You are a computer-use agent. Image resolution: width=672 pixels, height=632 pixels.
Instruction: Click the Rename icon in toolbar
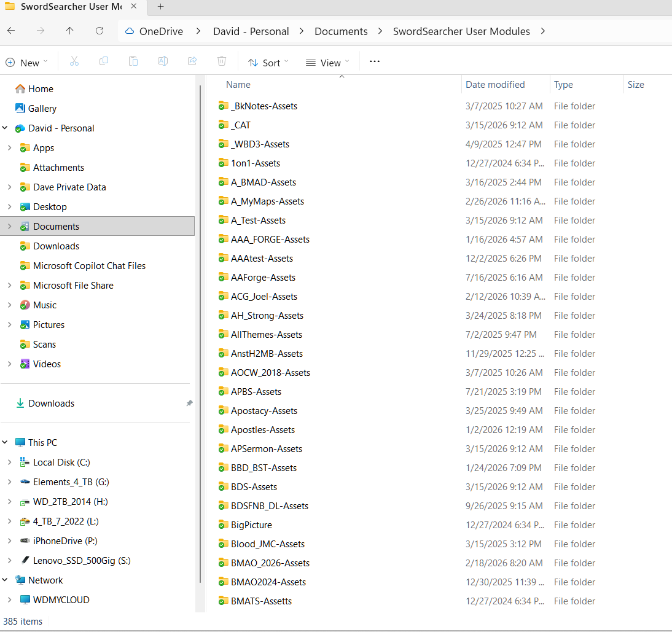(x=163, y=61)
